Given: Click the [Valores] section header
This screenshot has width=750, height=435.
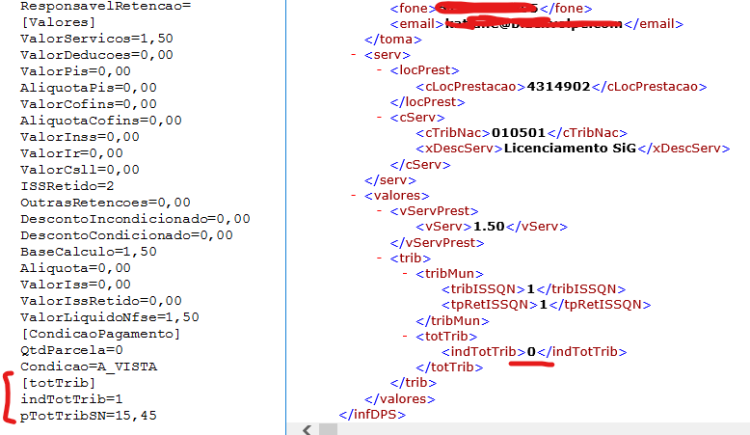Looking at the screenshot, I should pyautogui.click(x=58, y=22).
